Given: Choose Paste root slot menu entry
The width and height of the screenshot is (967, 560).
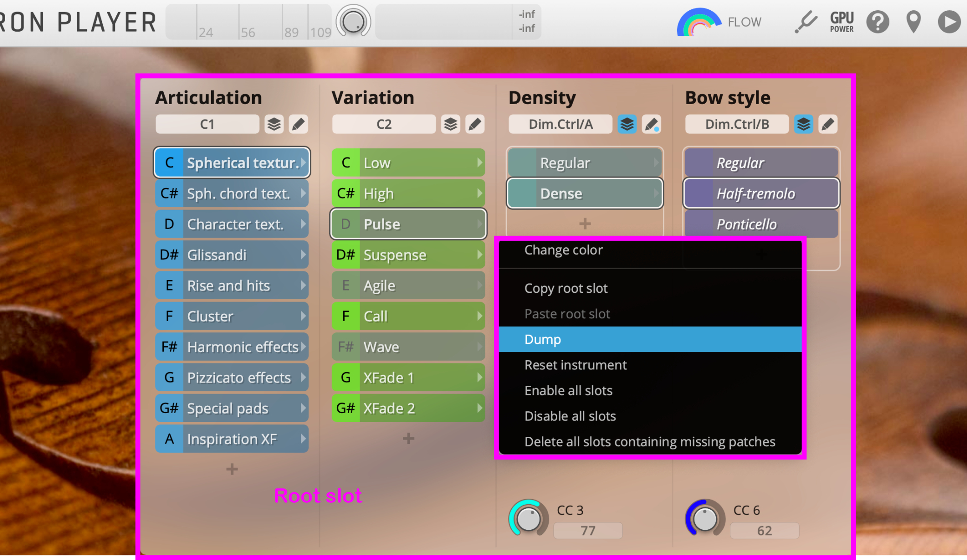Looking at the screenshot, I should 650,314.
